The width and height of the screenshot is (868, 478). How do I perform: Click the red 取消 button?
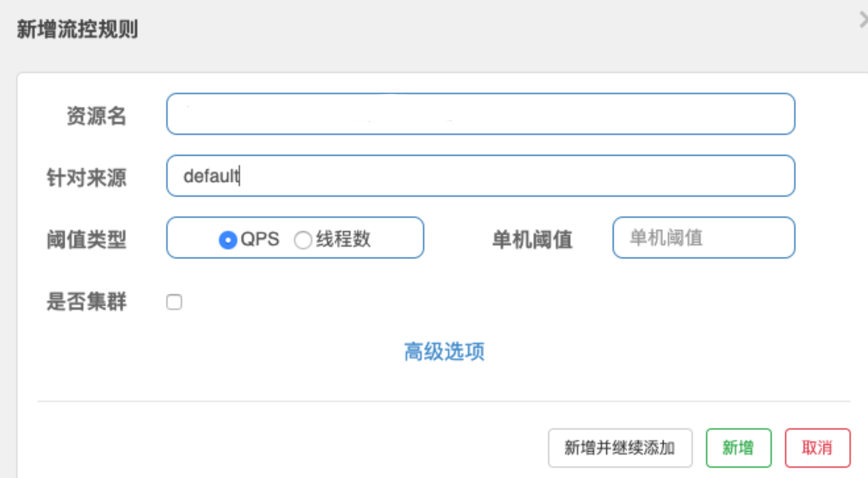[x=817, y=448]
